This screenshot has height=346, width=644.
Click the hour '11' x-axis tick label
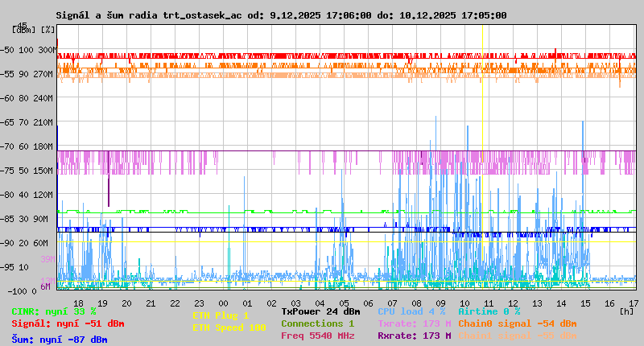point(489,303)
